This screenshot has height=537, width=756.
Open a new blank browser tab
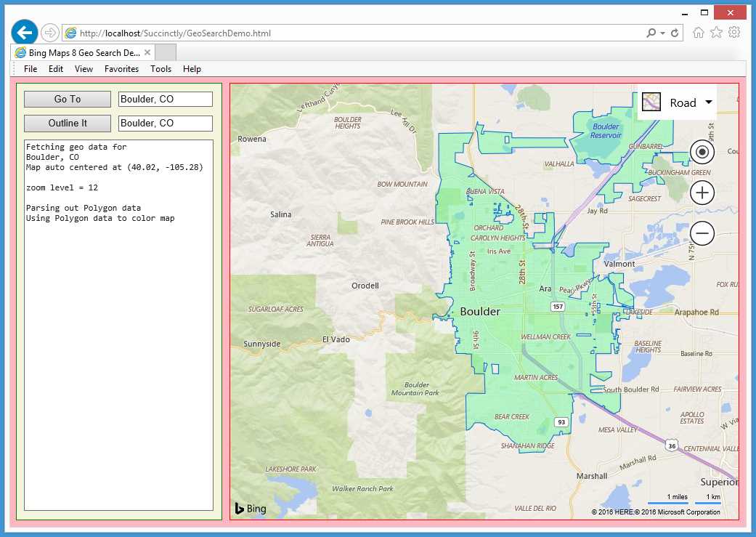pos(166,52)
